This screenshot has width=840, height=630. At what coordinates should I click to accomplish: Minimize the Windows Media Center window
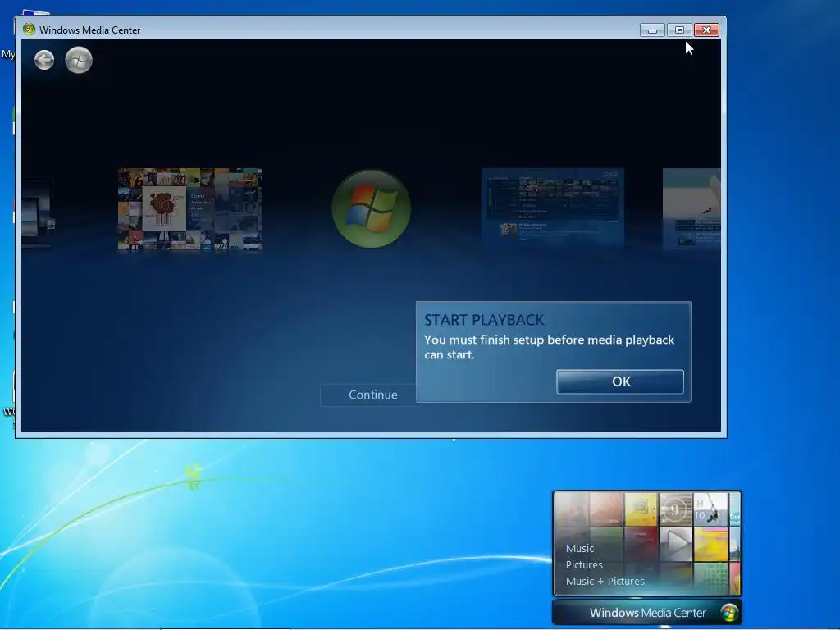(x=652, y=30)
